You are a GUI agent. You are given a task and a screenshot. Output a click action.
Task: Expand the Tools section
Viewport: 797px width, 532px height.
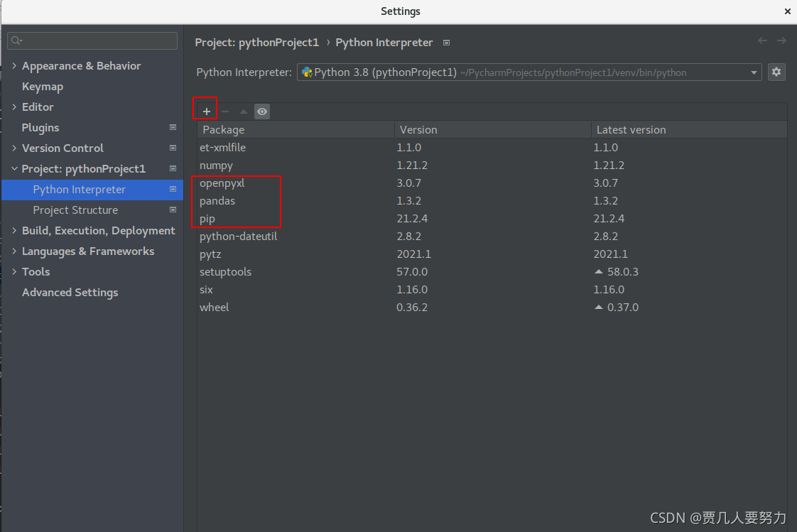(14, 272)
